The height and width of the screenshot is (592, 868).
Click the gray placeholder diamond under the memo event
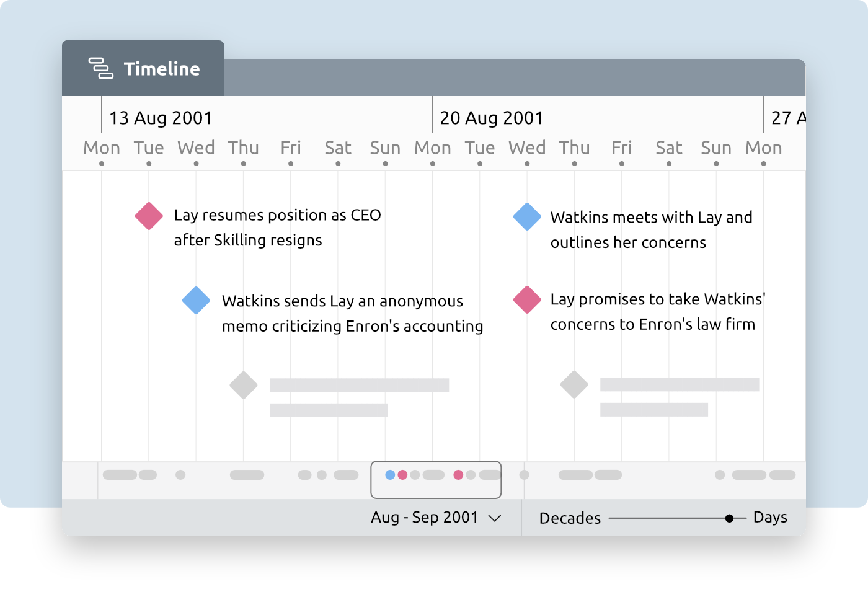tap(244, 384)
